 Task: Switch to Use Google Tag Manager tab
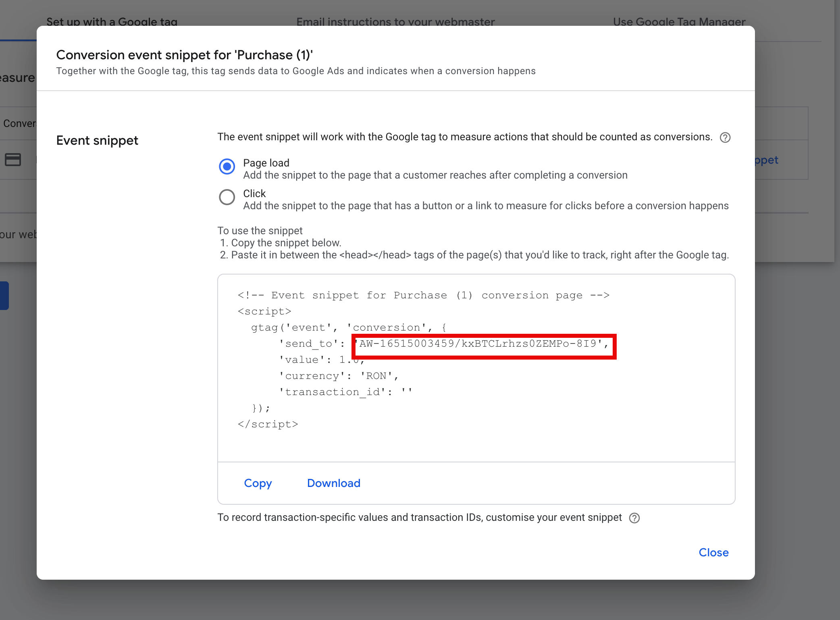coord(679,22)
